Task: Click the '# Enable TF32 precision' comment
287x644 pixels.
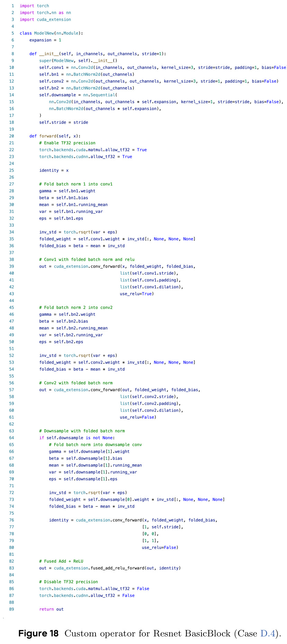Action: coord(67,143)
